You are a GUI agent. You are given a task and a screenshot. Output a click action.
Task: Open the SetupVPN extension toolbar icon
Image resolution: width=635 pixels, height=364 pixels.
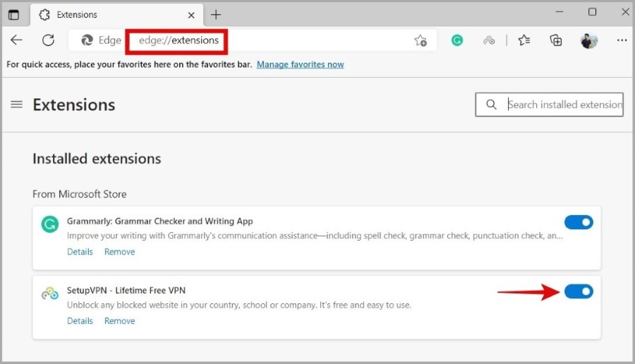coord(489,40)
